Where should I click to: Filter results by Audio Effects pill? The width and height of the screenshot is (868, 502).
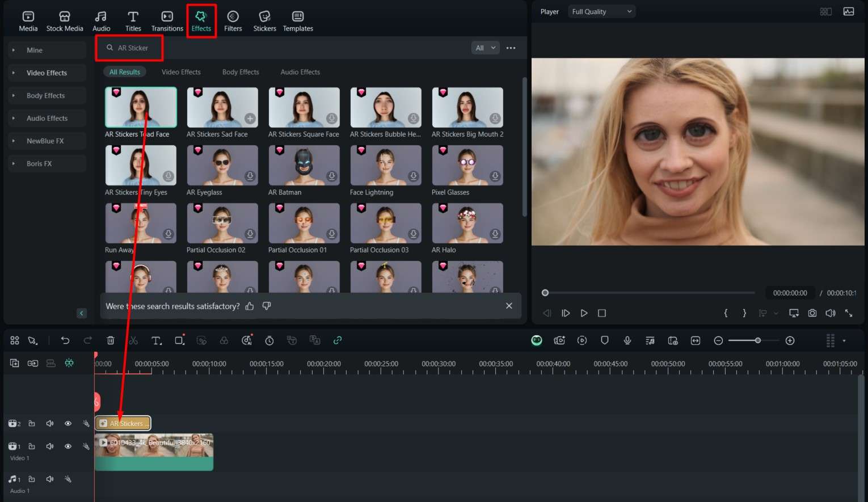[300, 72]
